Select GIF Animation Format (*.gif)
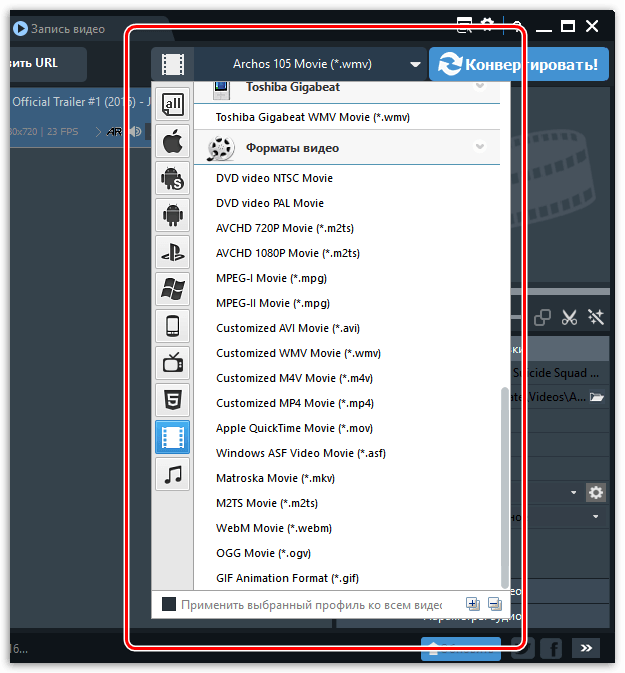 click(287, 578)
